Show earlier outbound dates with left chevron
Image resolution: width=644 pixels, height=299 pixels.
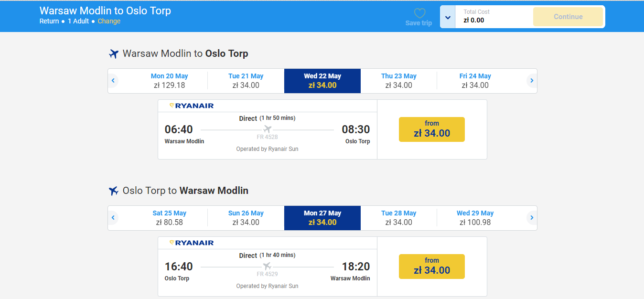tap(113, 81)
